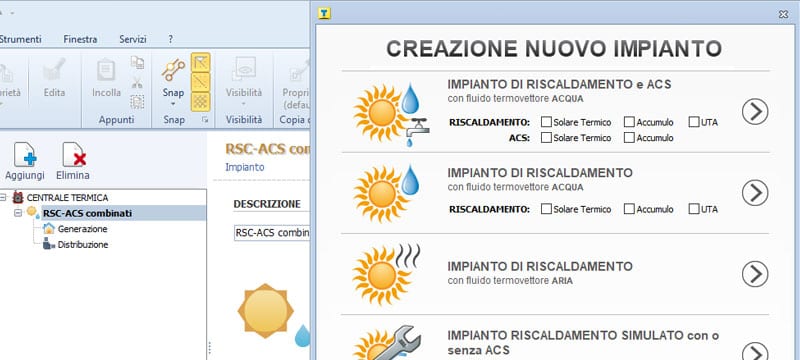Check UTA in first Riscaldamento row

point(694,122)
